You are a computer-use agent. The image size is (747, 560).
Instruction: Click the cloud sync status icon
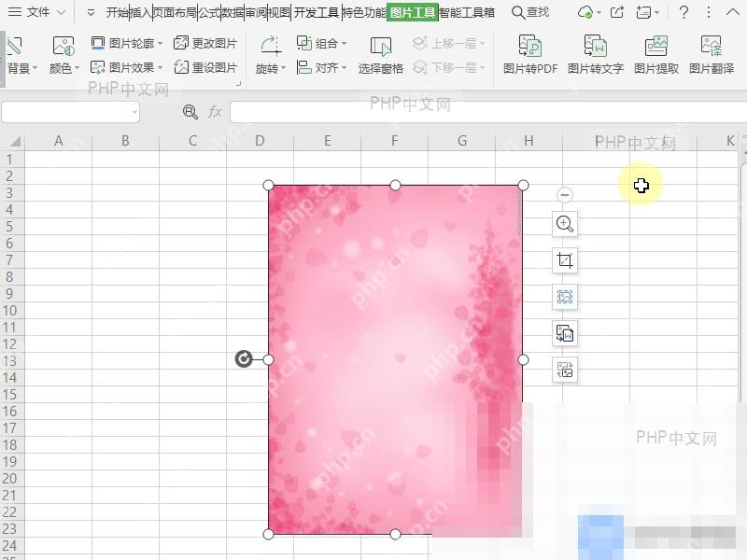pos(586,12)
